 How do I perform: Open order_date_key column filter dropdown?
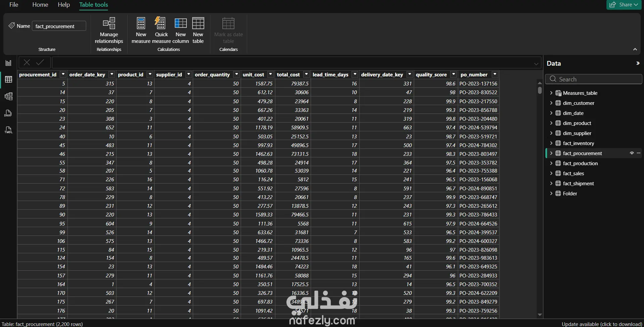pos(112,74)
